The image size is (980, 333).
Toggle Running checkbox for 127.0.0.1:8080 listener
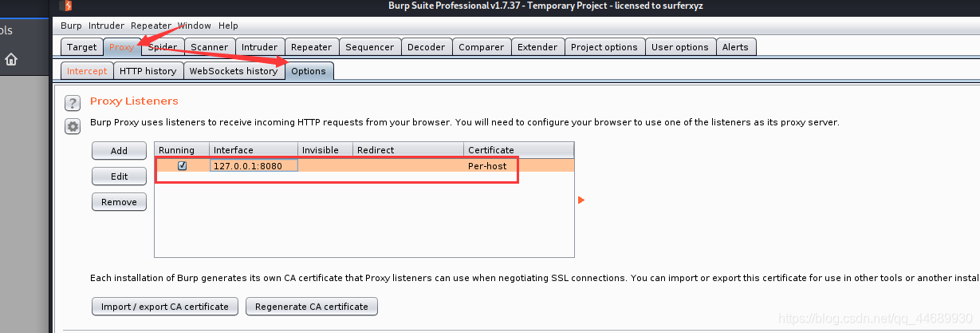(183, 166)
